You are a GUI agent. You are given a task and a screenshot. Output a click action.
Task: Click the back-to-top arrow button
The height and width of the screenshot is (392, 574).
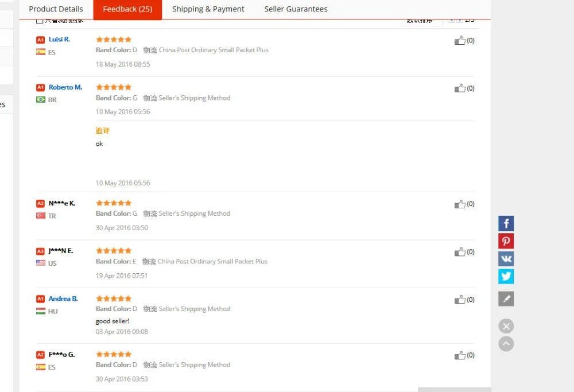pos(506,344)
